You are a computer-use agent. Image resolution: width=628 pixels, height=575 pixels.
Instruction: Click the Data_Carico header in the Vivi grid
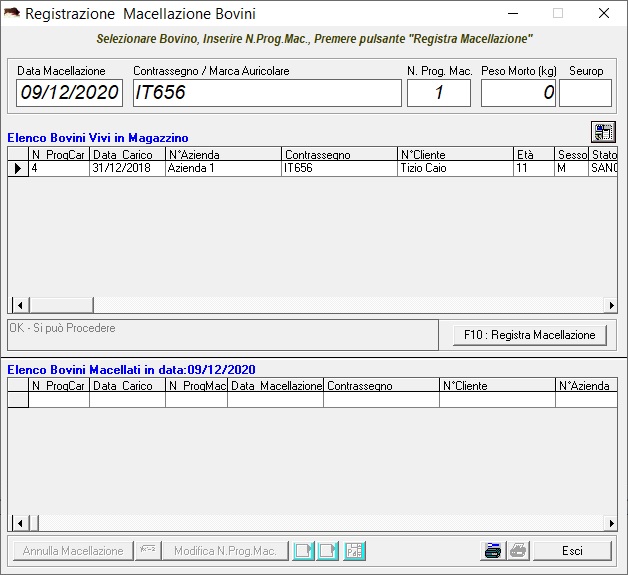[127, 155]
